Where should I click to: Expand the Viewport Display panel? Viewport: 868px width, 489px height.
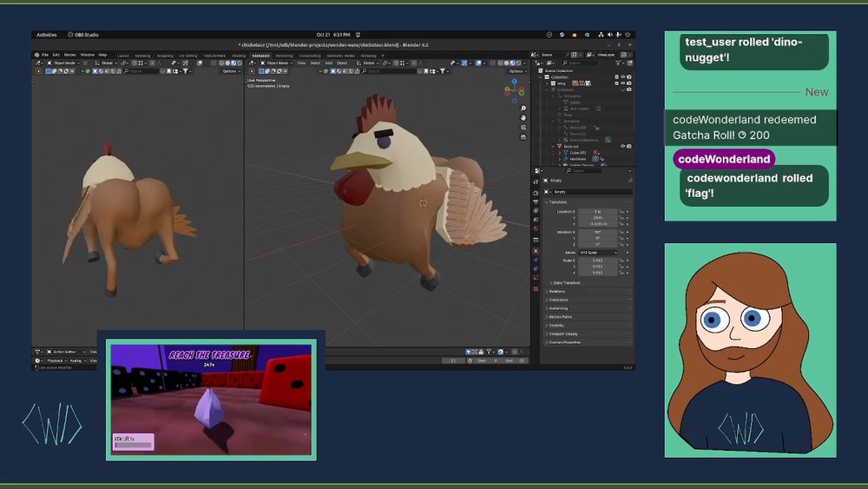click(x=563, y=334)
